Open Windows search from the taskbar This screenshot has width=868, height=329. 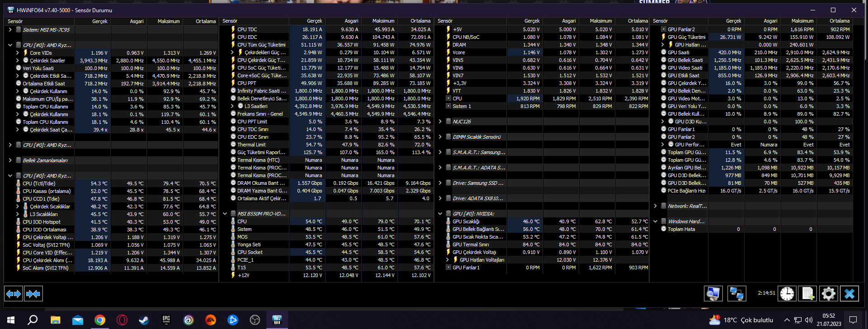click(x=33, y=320)
